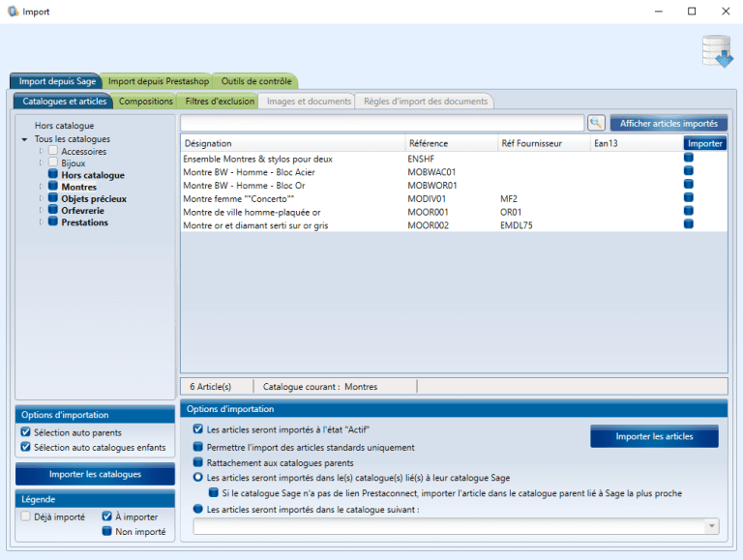Uncheck Sélection auto parents
Viewport: 743px width, 560px height.
(25, 432)
